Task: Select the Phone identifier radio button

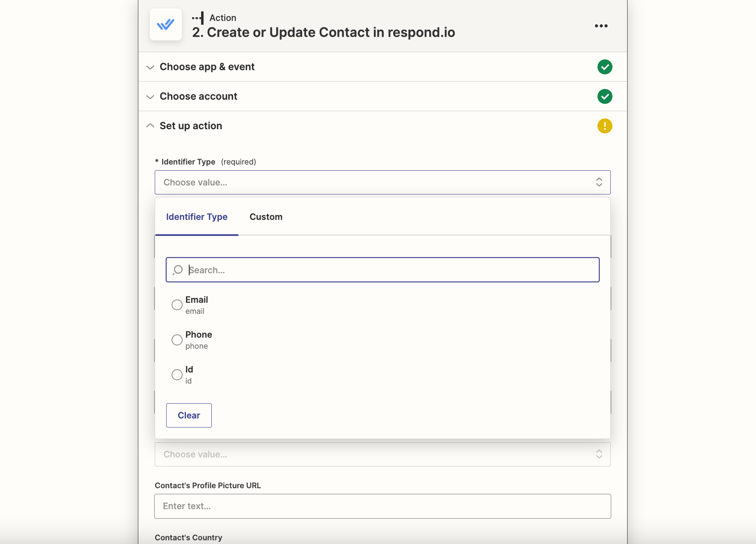Action: [177, 340]
